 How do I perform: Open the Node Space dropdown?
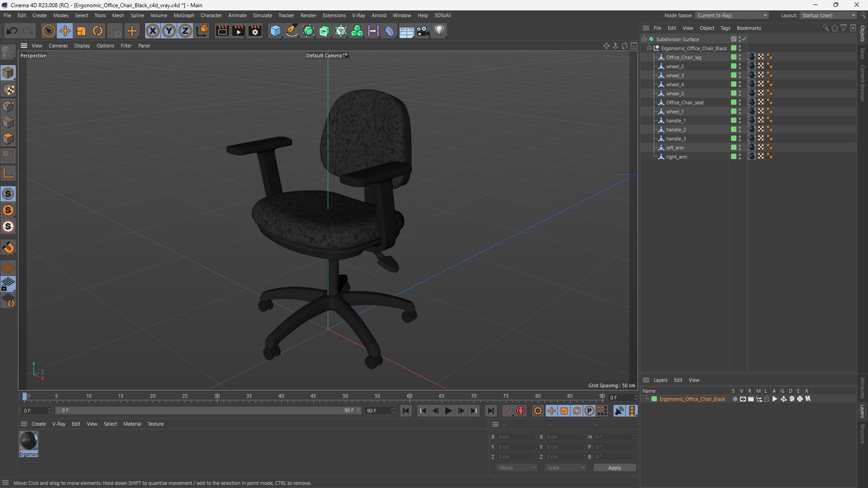732,15
